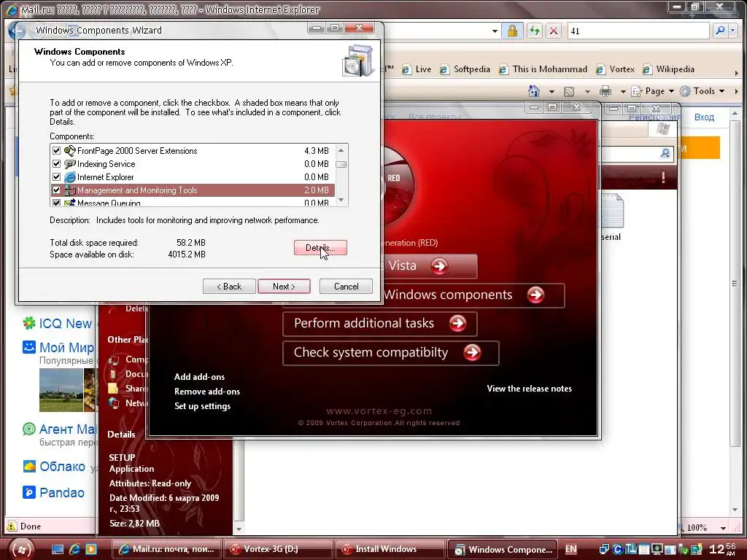747x560 pixels.
Task: Click the Indexing Service component icon
Action: 69,164
